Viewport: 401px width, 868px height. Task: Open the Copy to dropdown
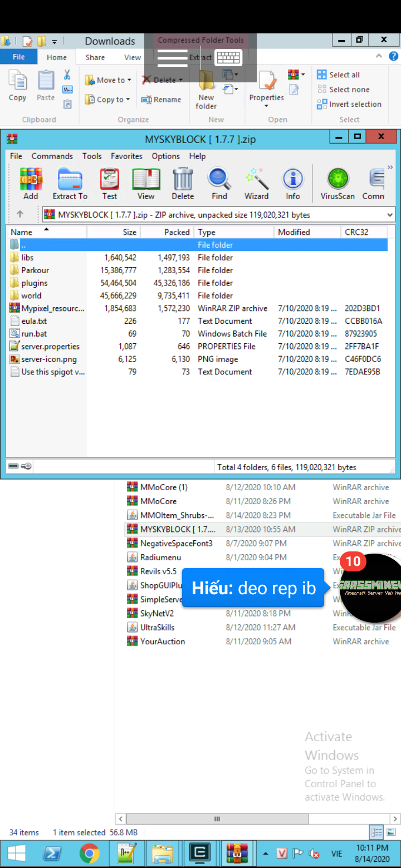107,100
